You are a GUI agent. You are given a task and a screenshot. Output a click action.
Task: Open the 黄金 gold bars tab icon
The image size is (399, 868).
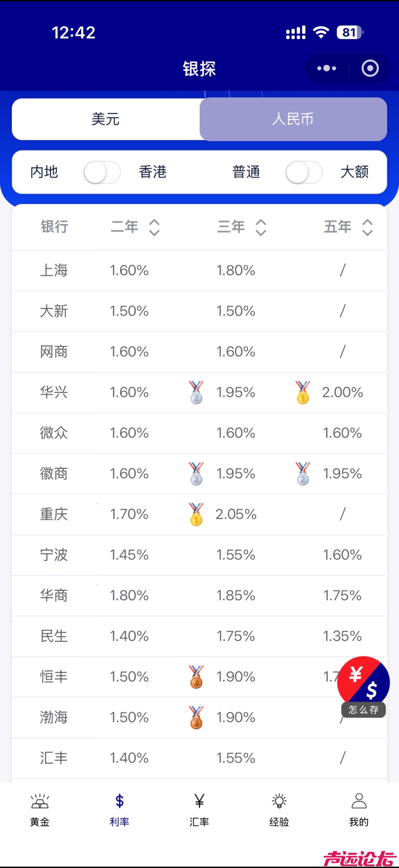(40, 801)
